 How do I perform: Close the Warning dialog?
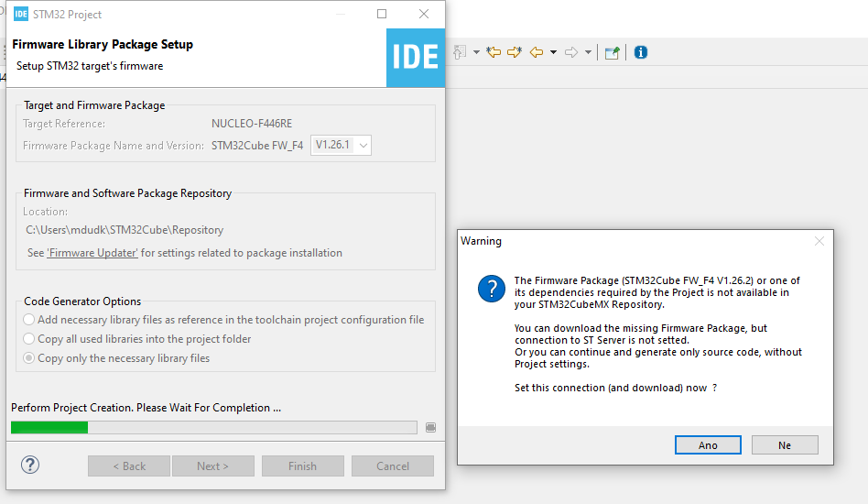coord(819,242)
